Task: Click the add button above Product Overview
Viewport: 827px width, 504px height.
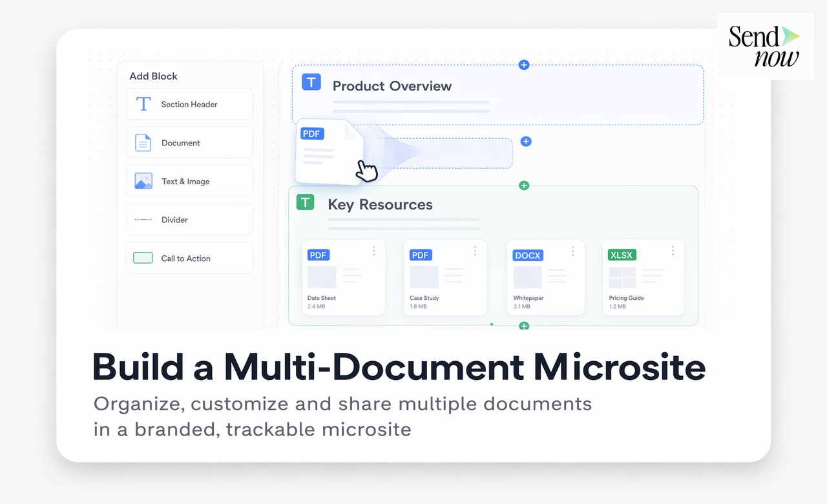Action: 524,65
